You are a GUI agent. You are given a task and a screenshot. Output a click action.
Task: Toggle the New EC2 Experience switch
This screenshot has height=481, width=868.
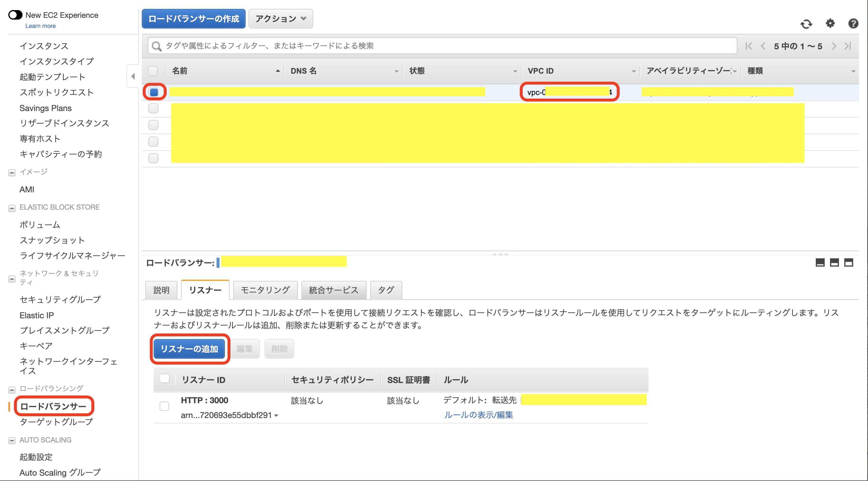pyautogui.click(x=15, y=15)
